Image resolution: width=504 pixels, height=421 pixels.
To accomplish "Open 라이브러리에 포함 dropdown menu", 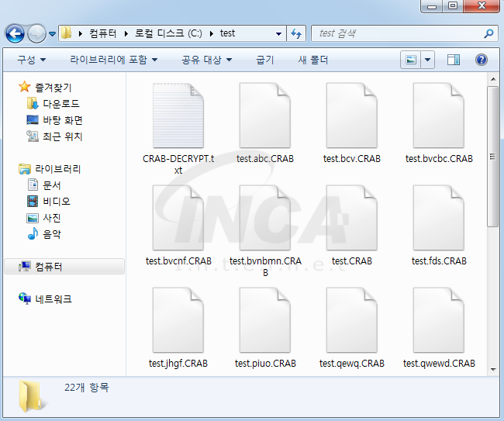I will tap(114, 60).
